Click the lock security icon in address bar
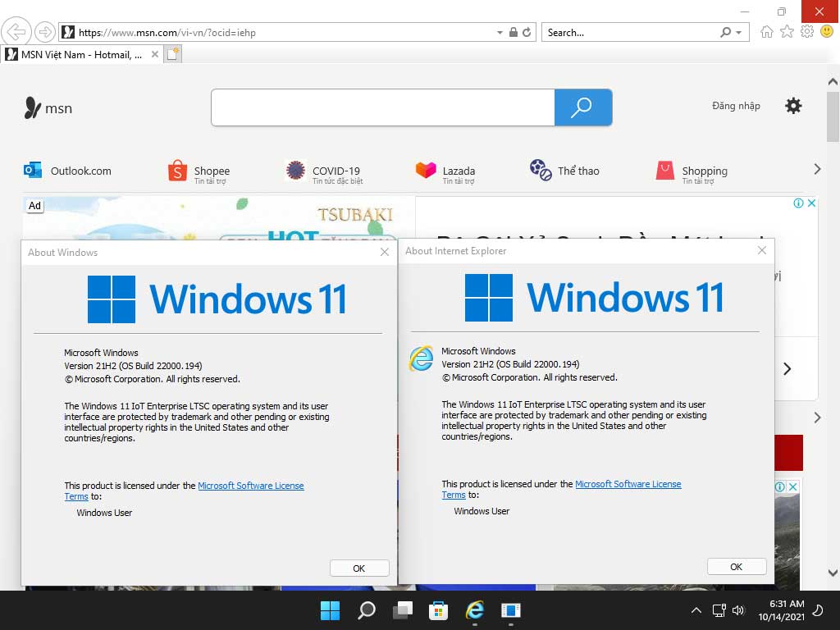Image resolution: width=840 pixels, height=630 pixels. pyautogui.click(x=514, y=32)
